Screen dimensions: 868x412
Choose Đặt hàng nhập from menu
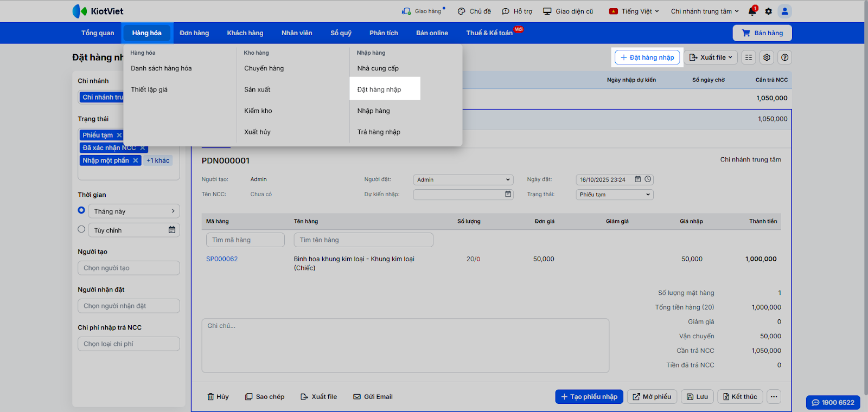[379, 89]
